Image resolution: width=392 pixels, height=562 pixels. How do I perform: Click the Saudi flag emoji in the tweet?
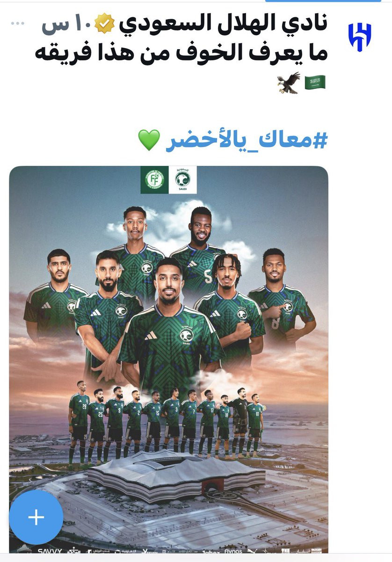pos(315,82)
